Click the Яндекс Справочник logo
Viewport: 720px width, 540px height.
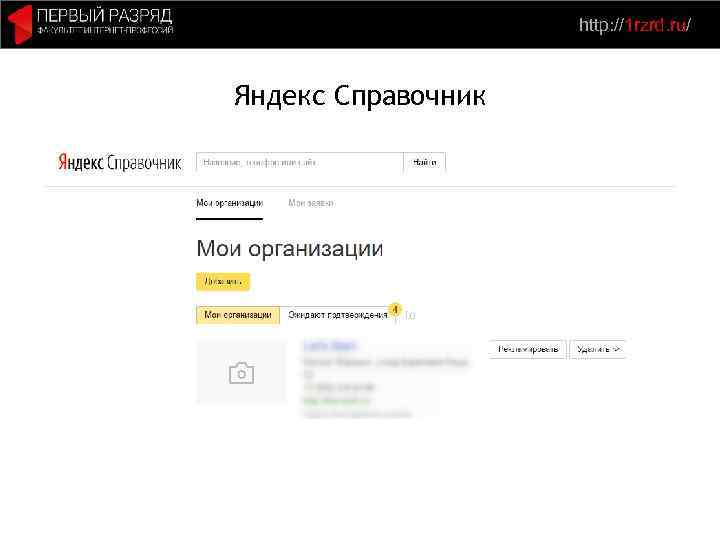[119, 163]
